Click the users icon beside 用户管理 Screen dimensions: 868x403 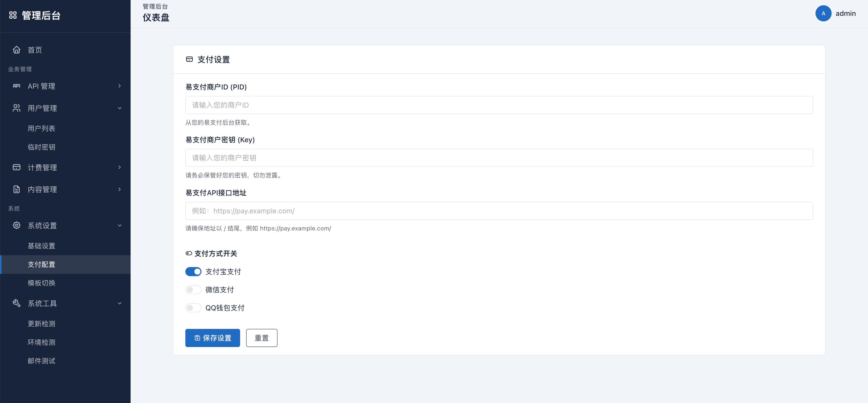(17, 108)
